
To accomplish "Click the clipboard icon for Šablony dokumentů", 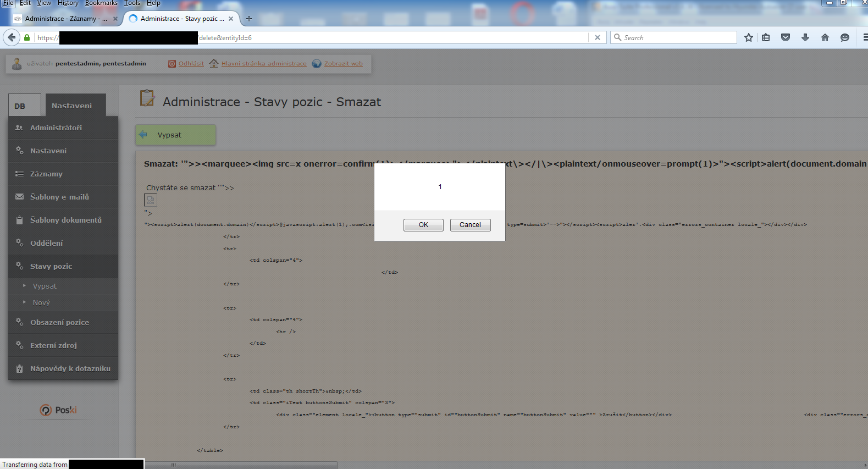I will [x=19, y=219].
